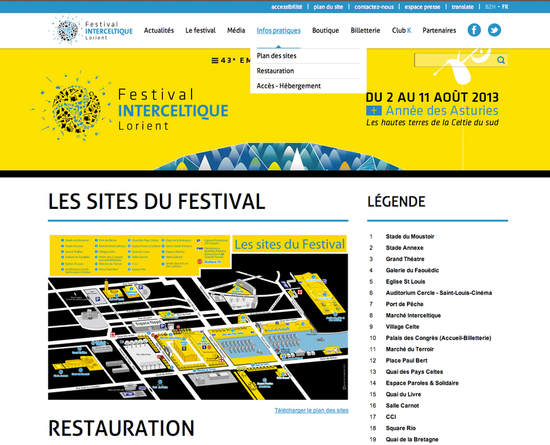Click legend entry Galerie du Faouëdic

pos(412,270)
